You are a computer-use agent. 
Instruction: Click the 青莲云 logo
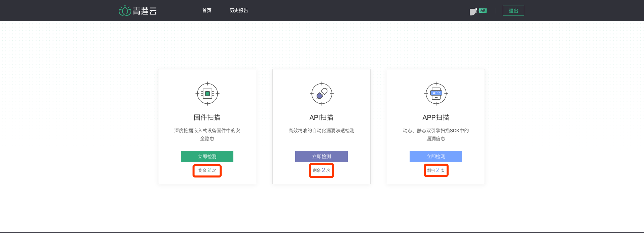pos(138,11)
